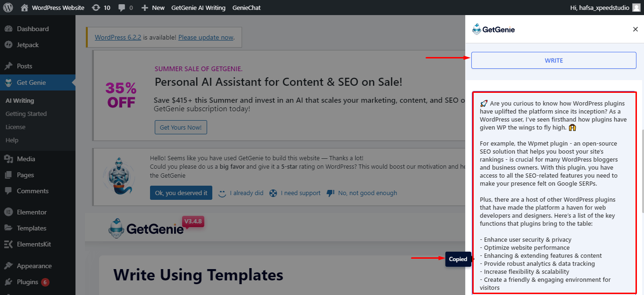Viewport: 644px width, 295px height.
Task: Click the Plugins plug icon
Action: (8, 282)
